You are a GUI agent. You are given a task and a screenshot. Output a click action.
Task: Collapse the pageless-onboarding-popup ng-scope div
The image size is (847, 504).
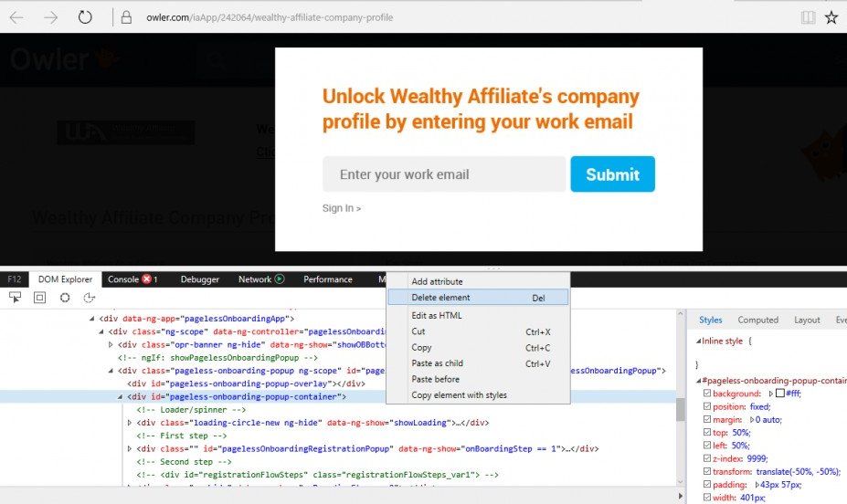click(x=111, y=371)
